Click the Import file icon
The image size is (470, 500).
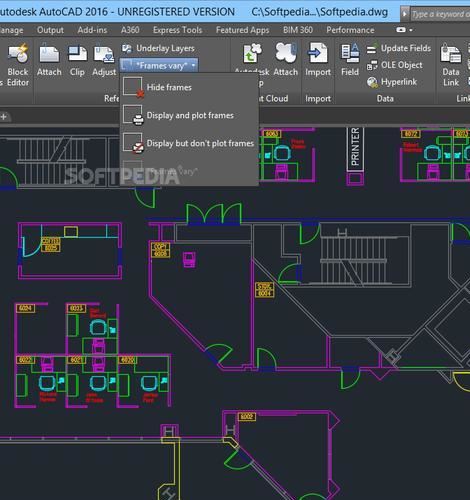[x=318, y=53]
